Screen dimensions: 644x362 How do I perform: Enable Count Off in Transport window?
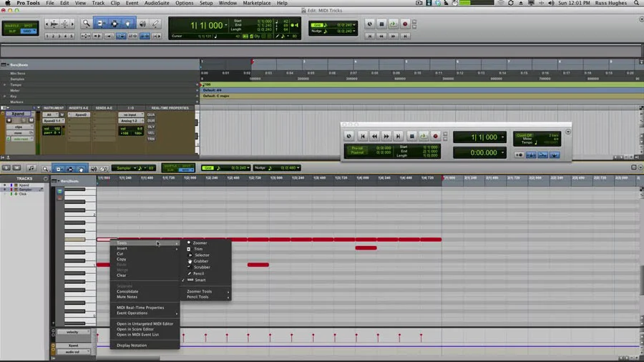click(524, 135)
